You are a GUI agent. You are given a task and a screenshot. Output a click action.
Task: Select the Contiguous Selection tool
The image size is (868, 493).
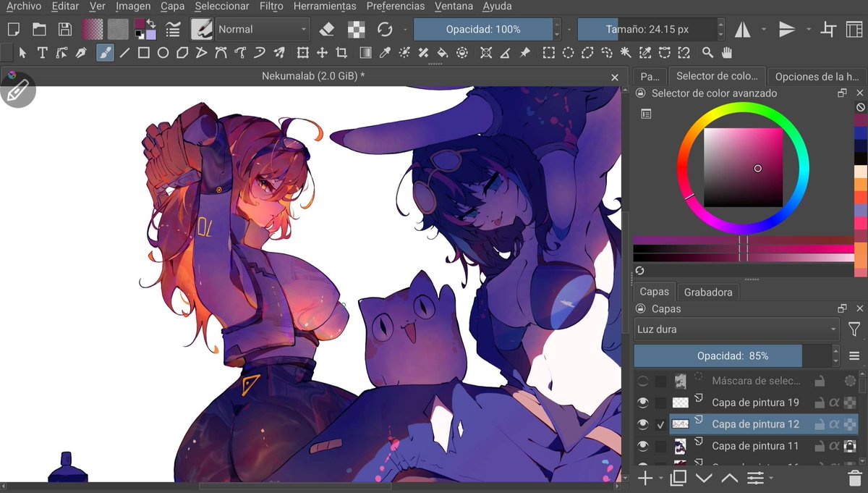point(624,52)
